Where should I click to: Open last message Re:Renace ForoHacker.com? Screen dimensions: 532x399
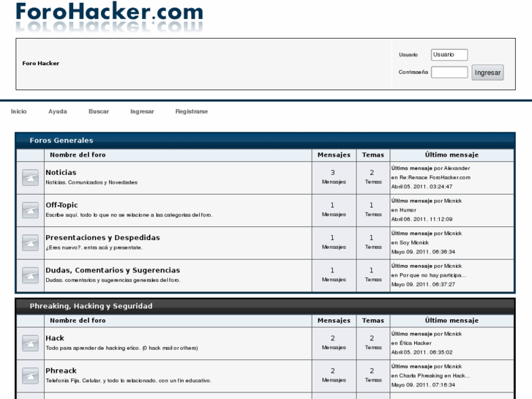(435, 177)
